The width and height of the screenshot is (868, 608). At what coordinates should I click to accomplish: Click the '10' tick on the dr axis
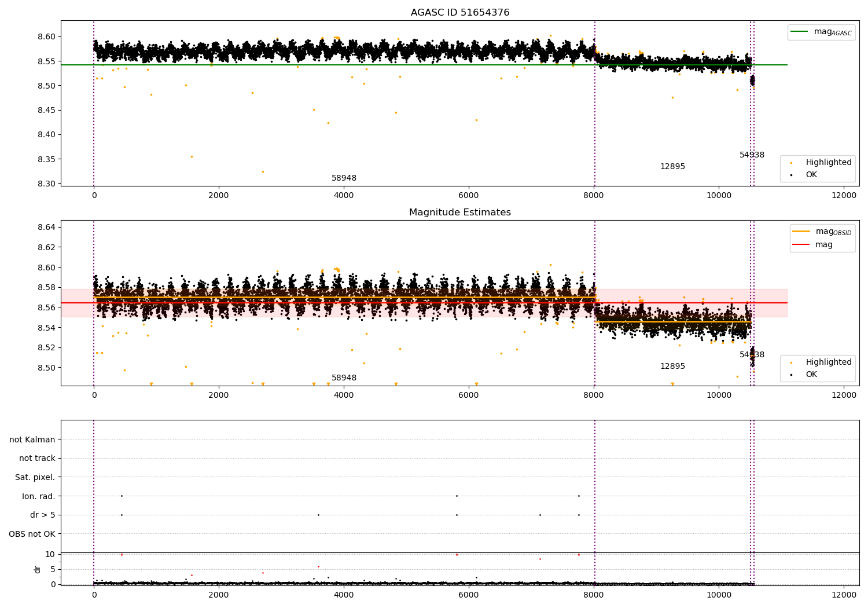50,554
